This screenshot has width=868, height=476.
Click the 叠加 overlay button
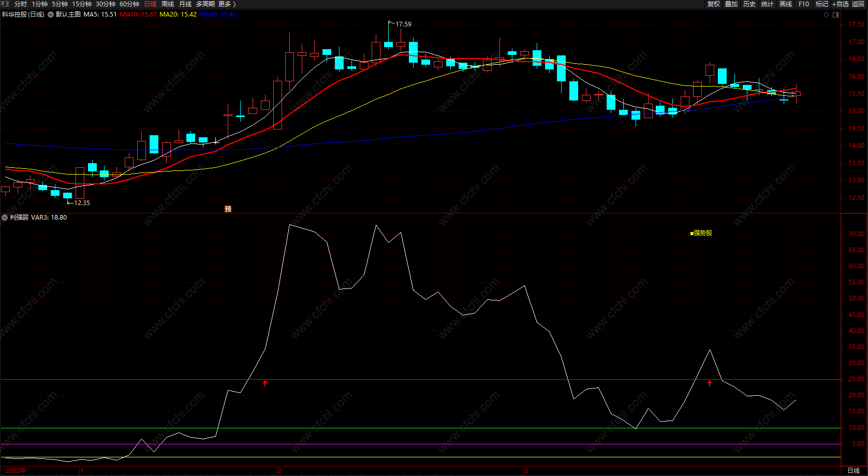click(731, 4)
